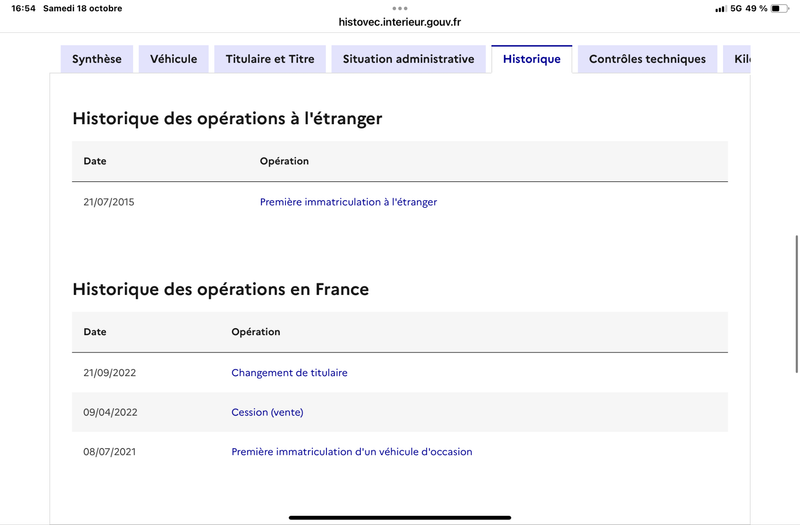
Task: Click the Cession (vente) link
Action: pyautogui.click(x=267, y=412)
